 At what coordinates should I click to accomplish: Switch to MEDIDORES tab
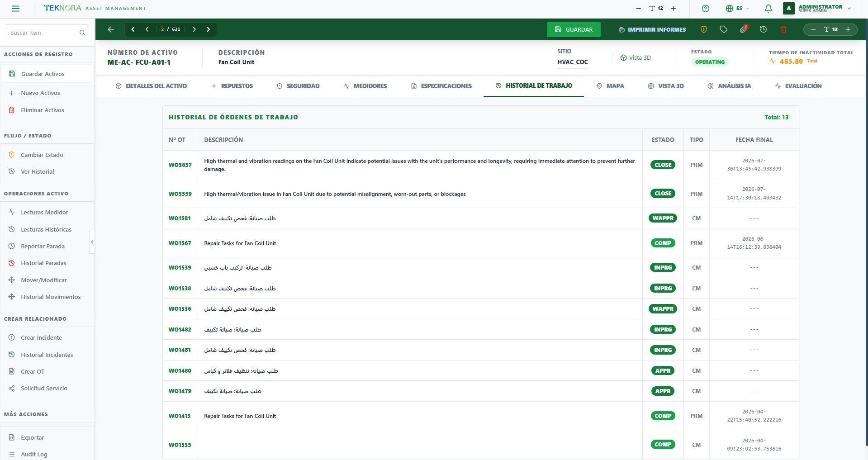[x=365, y=86]
